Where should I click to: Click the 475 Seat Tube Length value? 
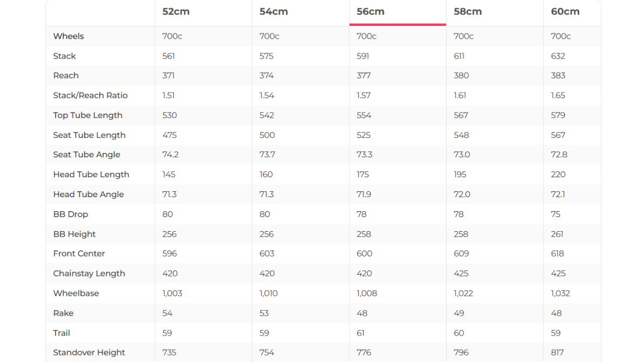pyautogui.click(x=169, y=135)
